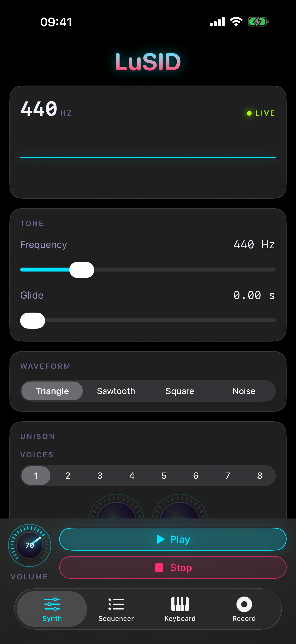The height and width of the screenshot is (644, 296).
Task: Tap the cyan waveform display line
Action: (x=148, y=157)
